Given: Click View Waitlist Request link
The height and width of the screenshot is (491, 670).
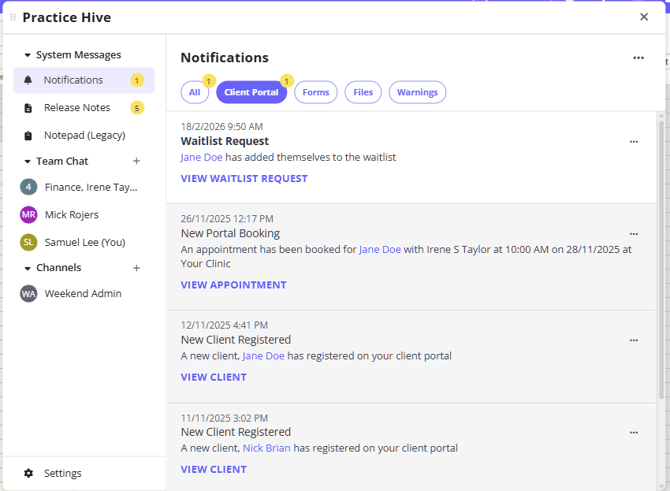Looking at the screenshot, I should pyautogui.click(x=244, y=179).
